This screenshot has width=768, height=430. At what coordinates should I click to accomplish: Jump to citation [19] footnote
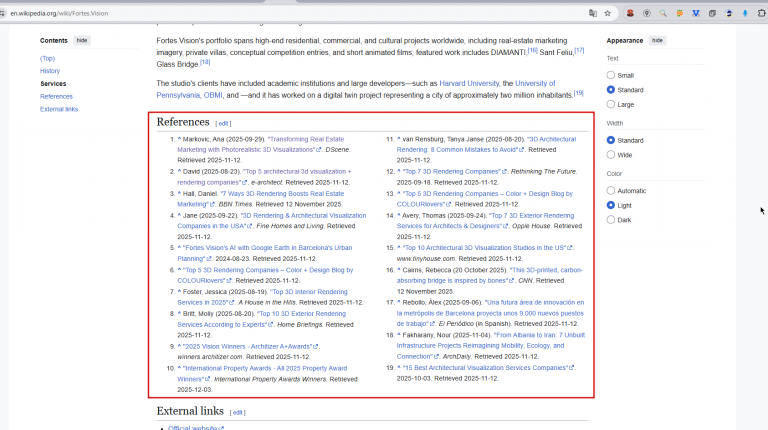(578, 93)
